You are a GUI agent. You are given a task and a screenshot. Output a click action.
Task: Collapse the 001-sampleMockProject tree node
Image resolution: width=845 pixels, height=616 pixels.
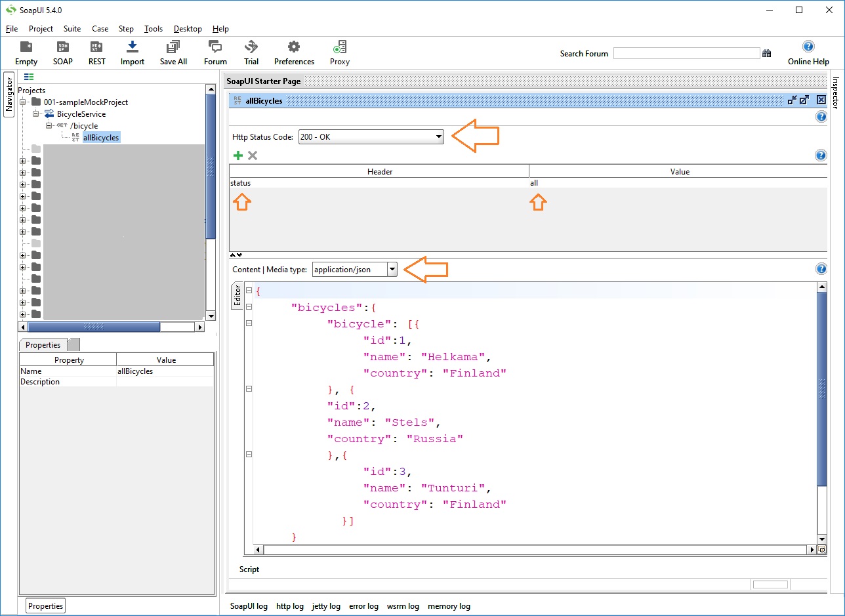pyautogui.click(x=23, y=102)
